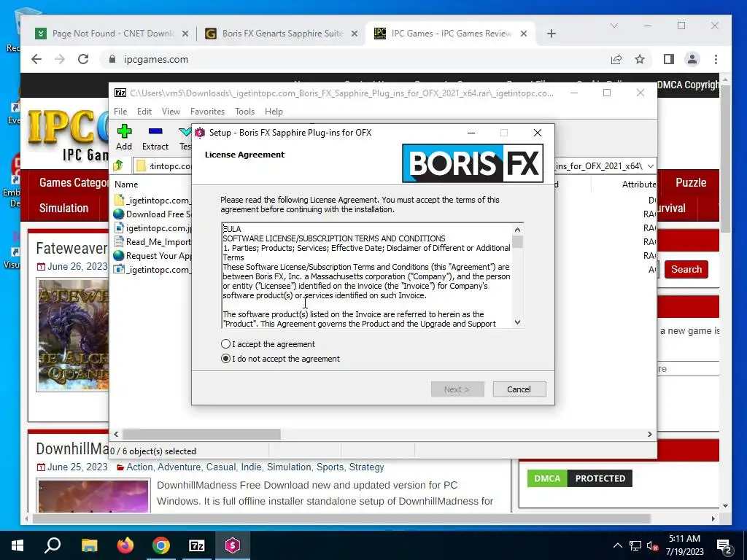
Task: Close the CNET Page Not Found tab
Action: [185, 34]
